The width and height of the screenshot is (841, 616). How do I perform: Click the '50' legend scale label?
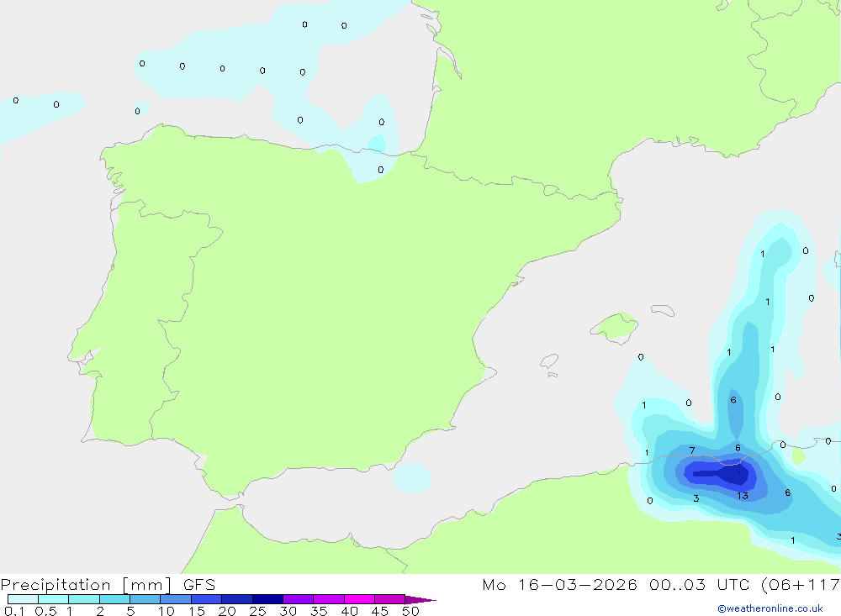point(410,611)
